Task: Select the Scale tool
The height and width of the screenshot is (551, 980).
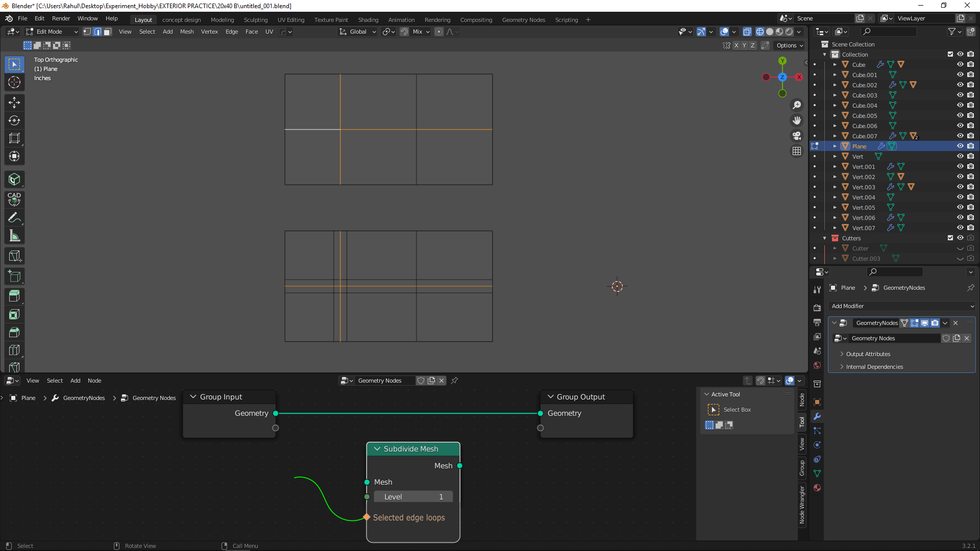Action: 14,138
